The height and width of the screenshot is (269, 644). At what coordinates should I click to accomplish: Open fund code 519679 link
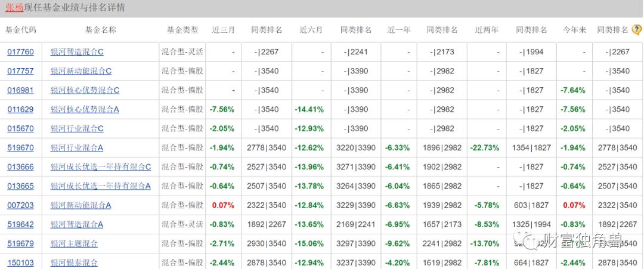pos(20,244)
